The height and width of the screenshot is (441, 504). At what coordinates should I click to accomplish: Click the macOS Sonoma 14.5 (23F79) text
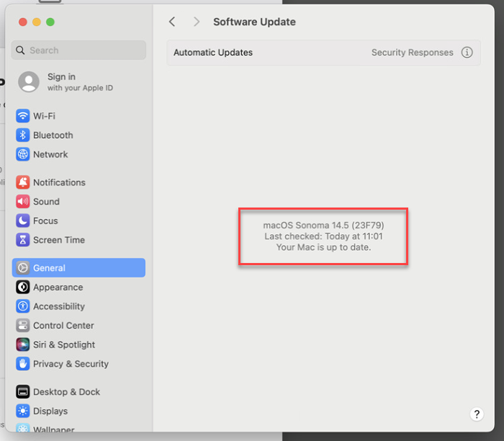[x=323, y=225]
